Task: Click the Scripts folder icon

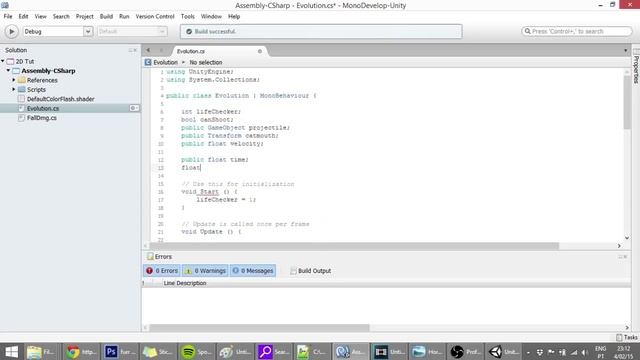Action: pyautogui.click(x=22, y=89)
